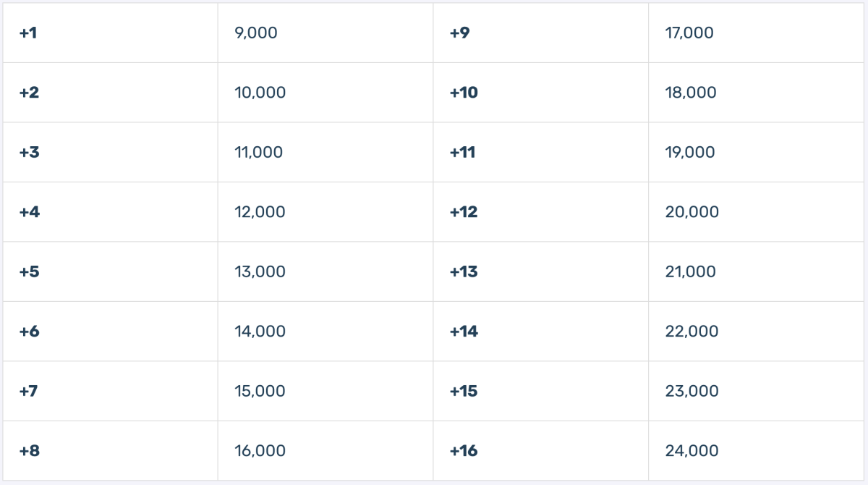Click the 9,000 value cell

point(325,33)
